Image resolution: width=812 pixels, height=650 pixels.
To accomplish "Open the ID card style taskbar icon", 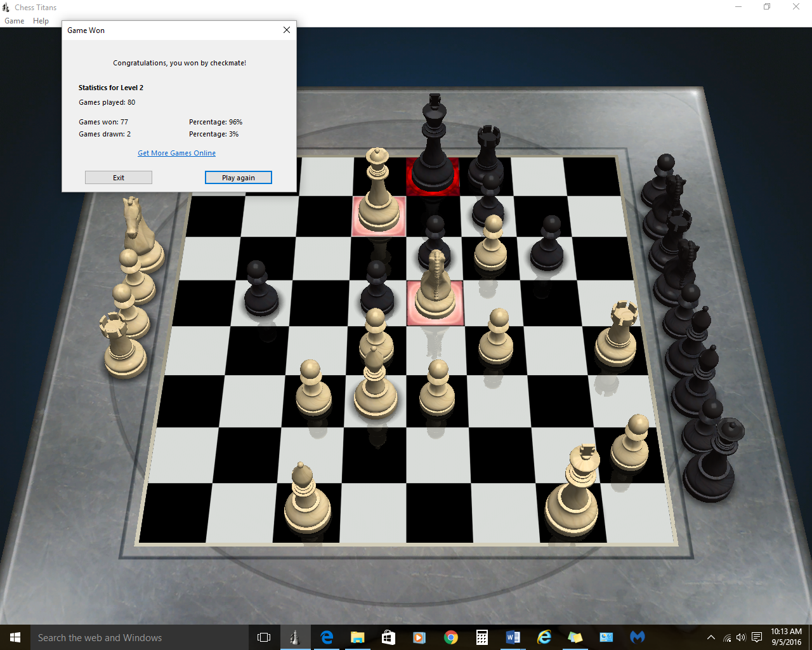I will coord(606,637).
